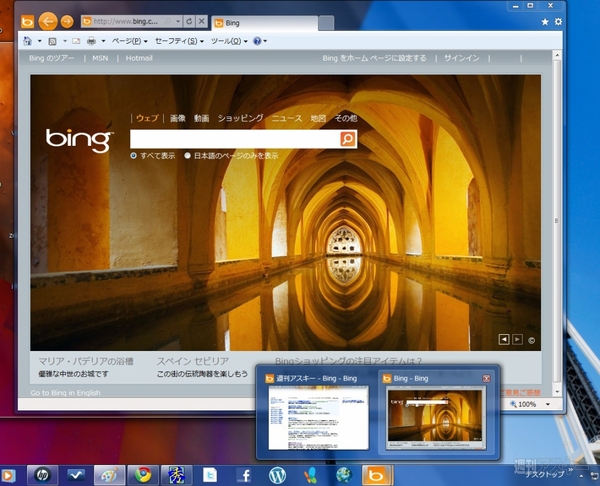Open マリア・パデリアの浴槽 link
Image resolution: width=600 pixels, height=486 pixels.
click(86, 361)
